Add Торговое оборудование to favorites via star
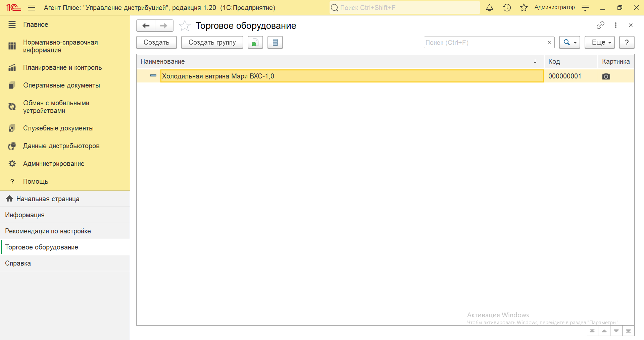644x340 pixels. click(x=185, y=26)
